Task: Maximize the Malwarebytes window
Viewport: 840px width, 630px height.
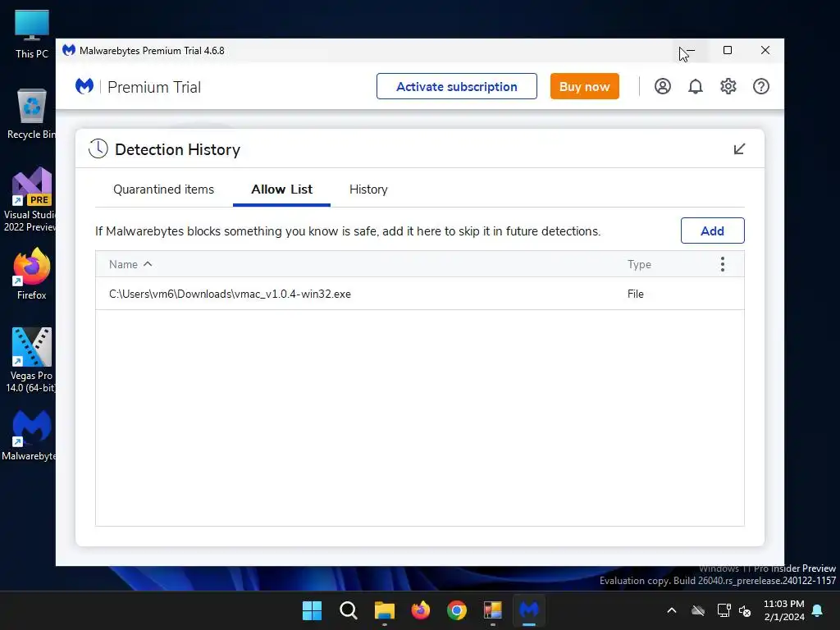Action: click(728, 50)
